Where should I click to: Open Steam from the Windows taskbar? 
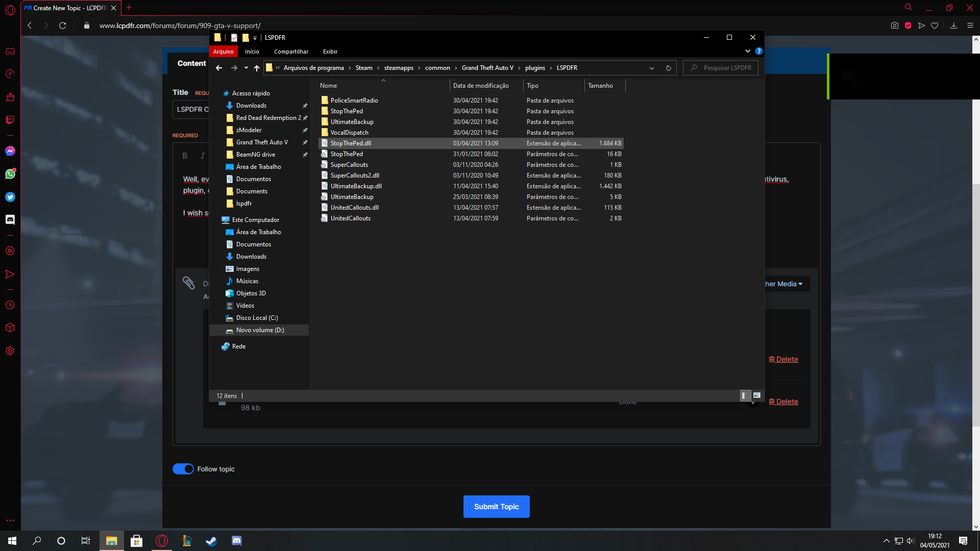[x=211, y=541]
